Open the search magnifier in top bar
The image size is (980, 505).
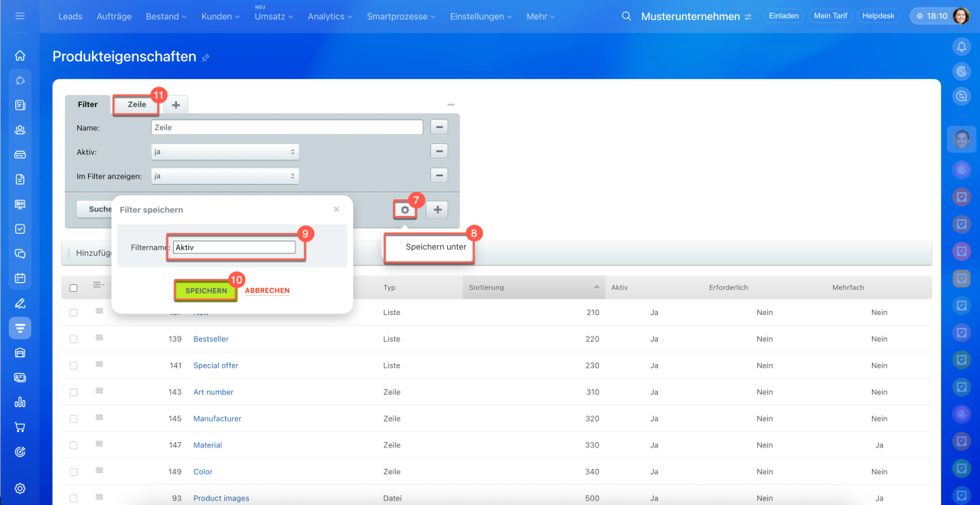coord(626,16)
